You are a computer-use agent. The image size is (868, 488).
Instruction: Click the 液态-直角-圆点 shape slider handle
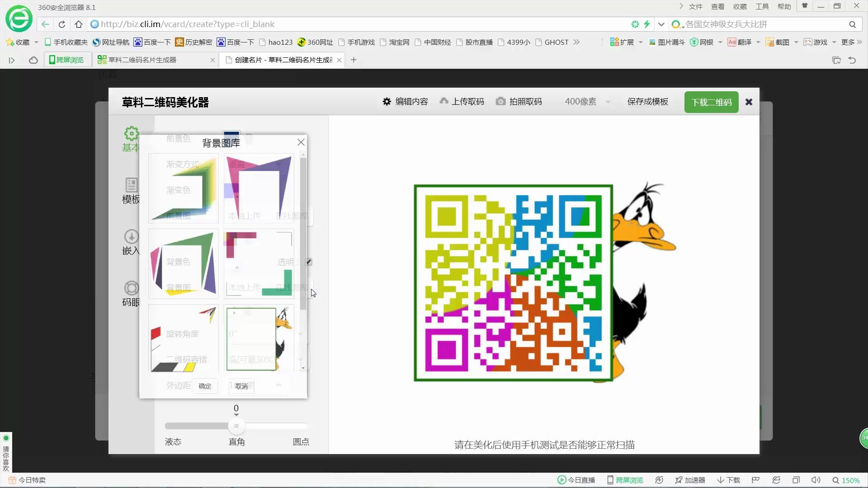236,426
